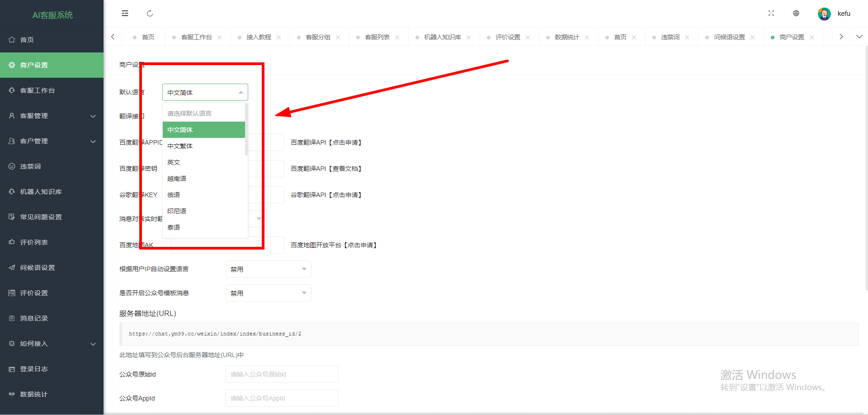This screenshot has width=868, height=415.
Task: Click the 公众号原始id input field
Action: click(x=282, y=374)
